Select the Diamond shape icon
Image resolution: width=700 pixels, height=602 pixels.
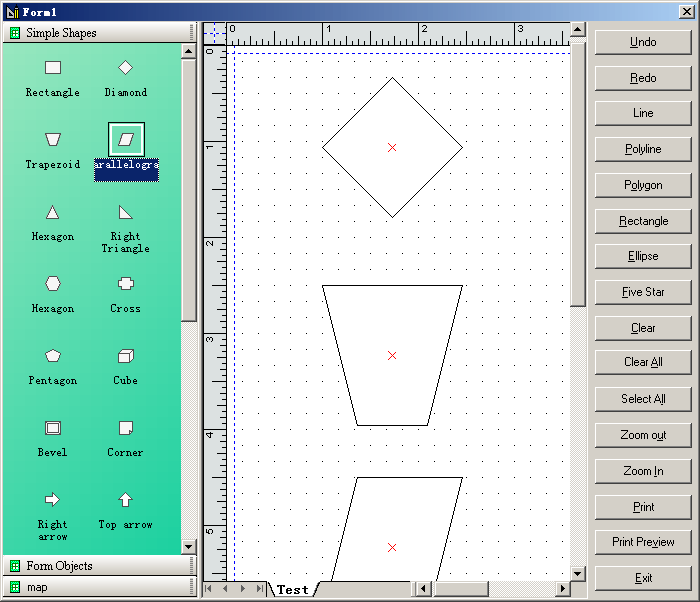125,68
